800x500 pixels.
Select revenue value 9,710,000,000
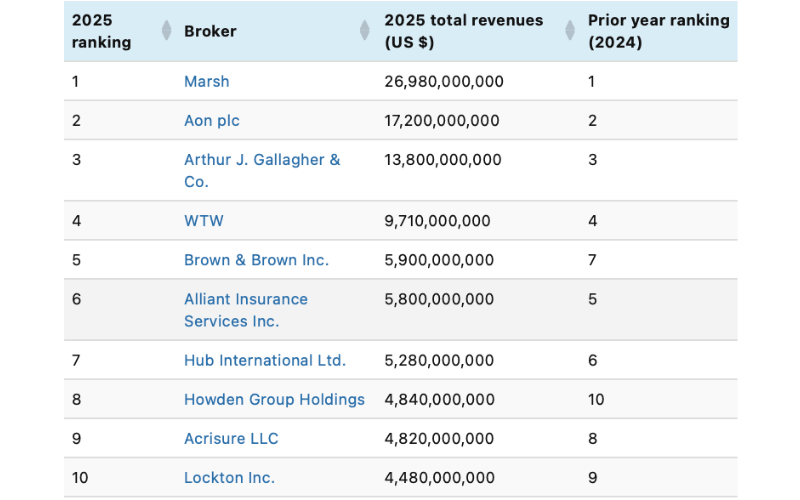tap(437, 221)
